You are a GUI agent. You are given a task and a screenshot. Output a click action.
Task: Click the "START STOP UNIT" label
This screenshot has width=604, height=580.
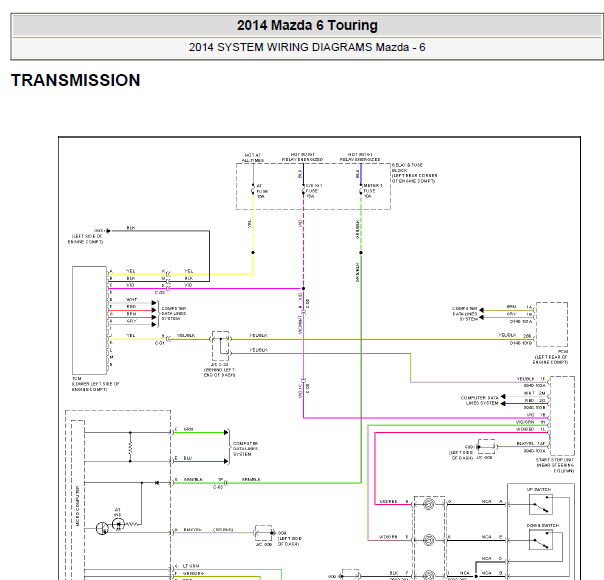(x=555, y=460)
